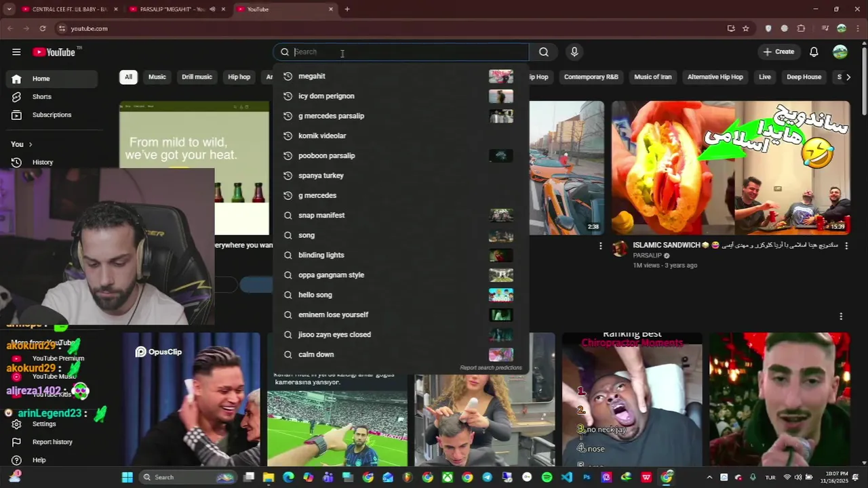The image size is (868, 488).
Task: Click the Create button
Action: [778, 52]
